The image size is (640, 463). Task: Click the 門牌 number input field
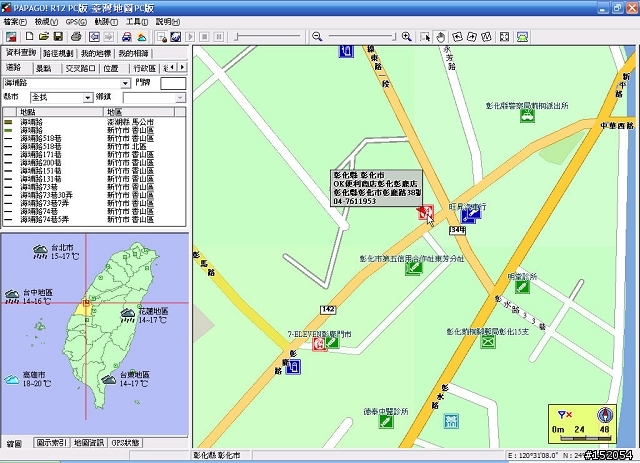pos(173,83)
